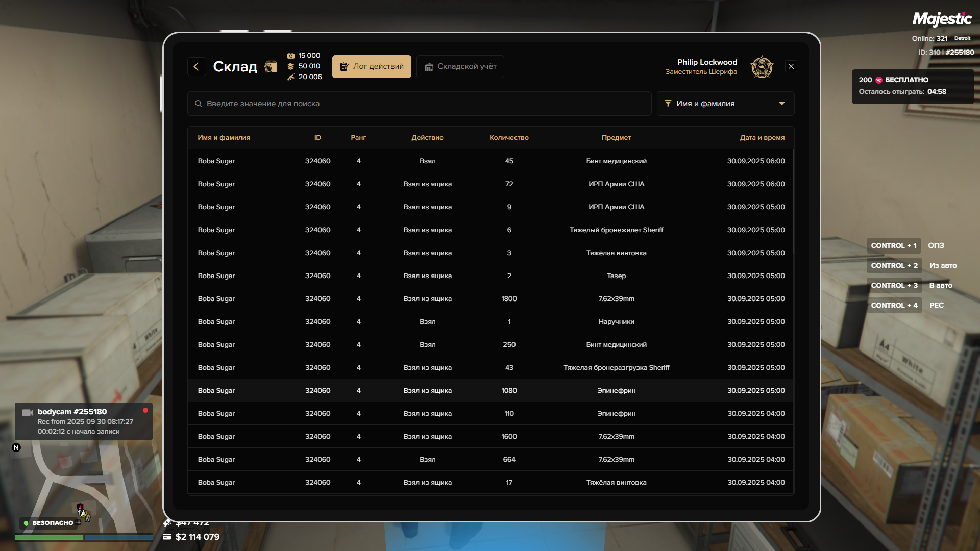Close the warehouse window with the X
Screen dimensions: 980x551
(x=791, y=67)
